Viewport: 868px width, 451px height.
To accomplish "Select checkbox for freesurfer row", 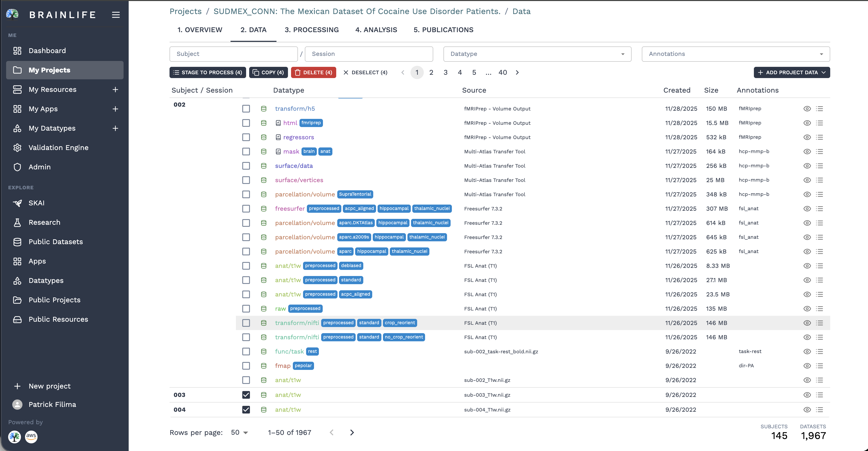I will tap(246, 209).
